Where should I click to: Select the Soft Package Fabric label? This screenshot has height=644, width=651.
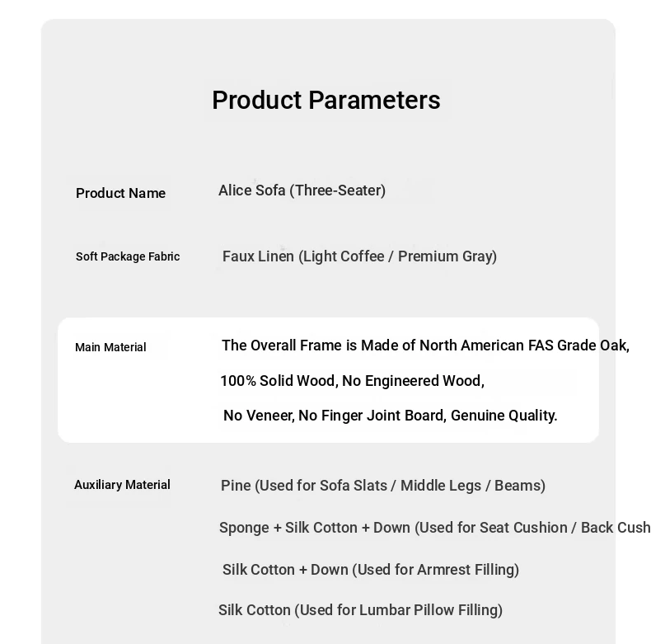click(128, 256)
